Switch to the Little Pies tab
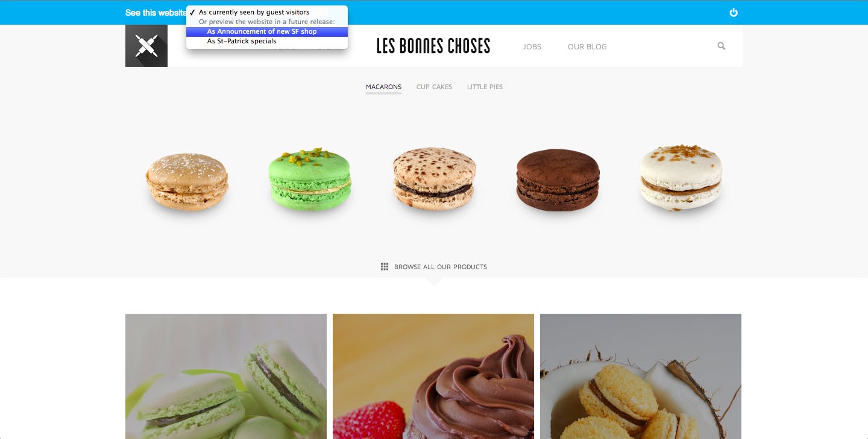Screen dimensions: 868x439 (485, 87)
